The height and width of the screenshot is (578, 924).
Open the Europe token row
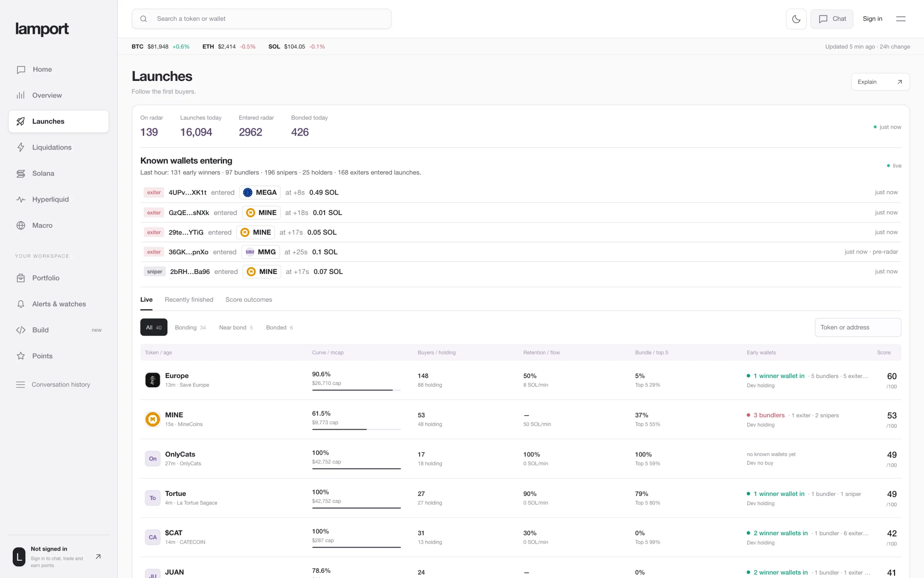[x=521, y=380]
